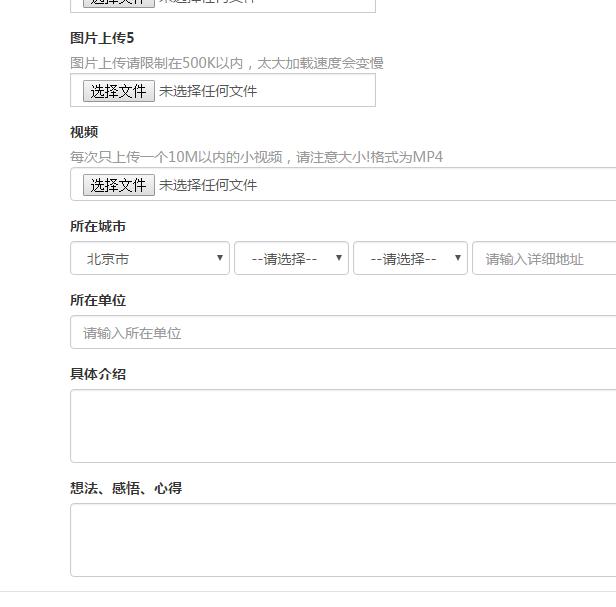616x607 pixels.
Task: Click the 想法、感悟、心得 text area
Action: 343,540
